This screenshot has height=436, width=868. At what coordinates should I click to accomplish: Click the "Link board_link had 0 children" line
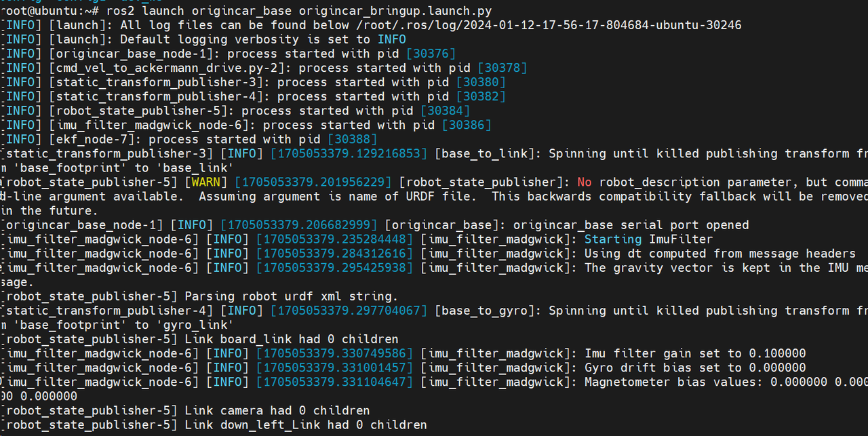click(x=291, y=339)
